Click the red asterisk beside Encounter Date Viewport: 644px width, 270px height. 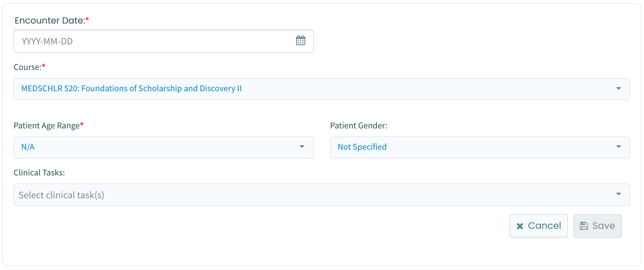click(87, 19)
